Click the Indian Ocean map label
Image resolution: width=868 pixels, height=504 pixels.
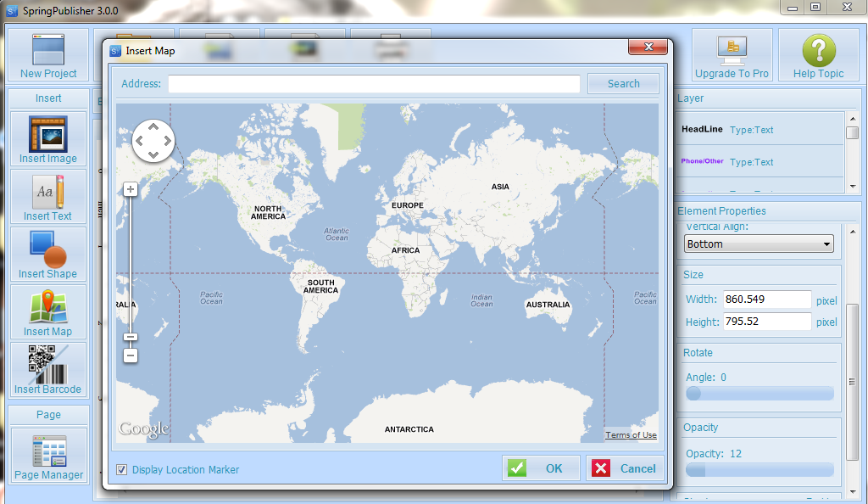[x=481, y=300]
